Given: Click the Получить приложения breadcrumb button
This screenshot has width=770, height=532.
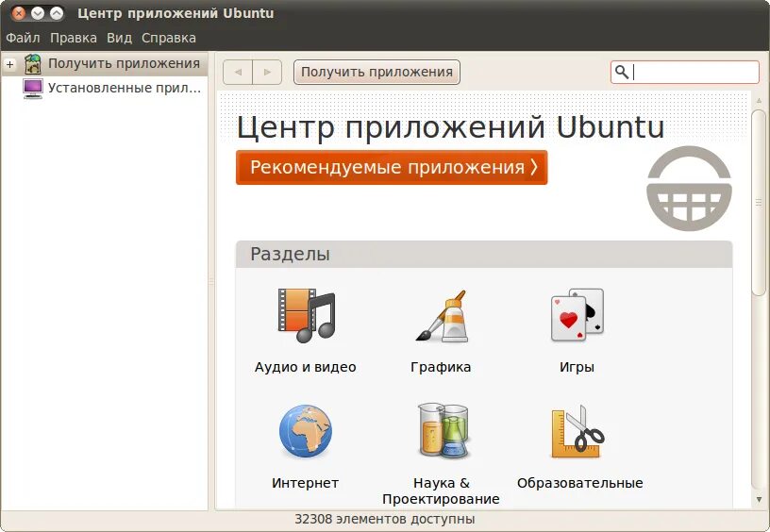Looking at the screenshot, I should click(377, 72).
